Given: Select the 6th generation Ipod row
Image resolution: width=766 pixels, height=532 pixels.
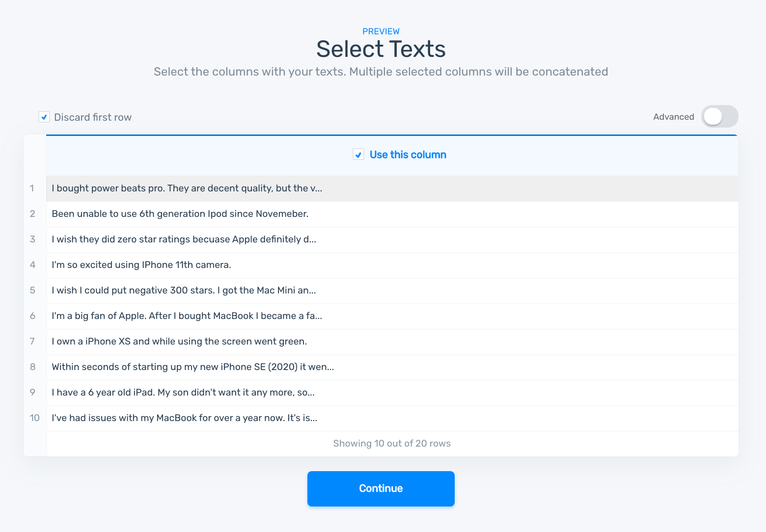Looking at the screenshot, I should click(x=180, y=214).
